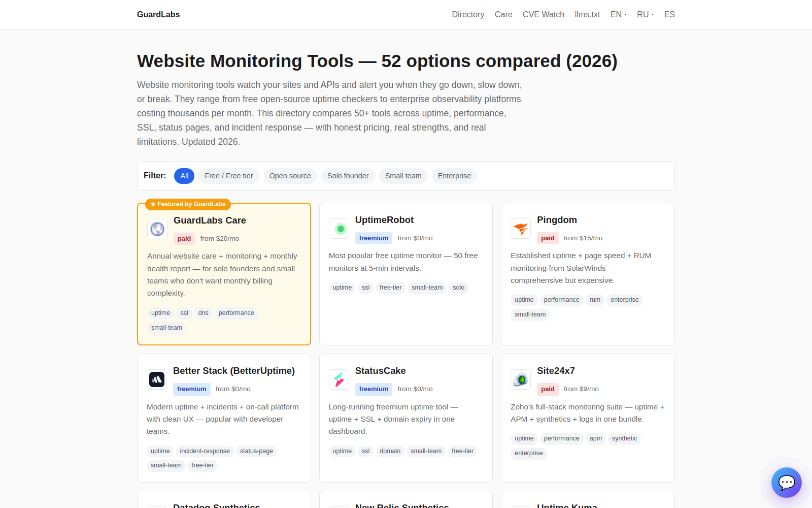Filter by Enterprise
Viewport: 812px width, 508px height.
(454, 176)
